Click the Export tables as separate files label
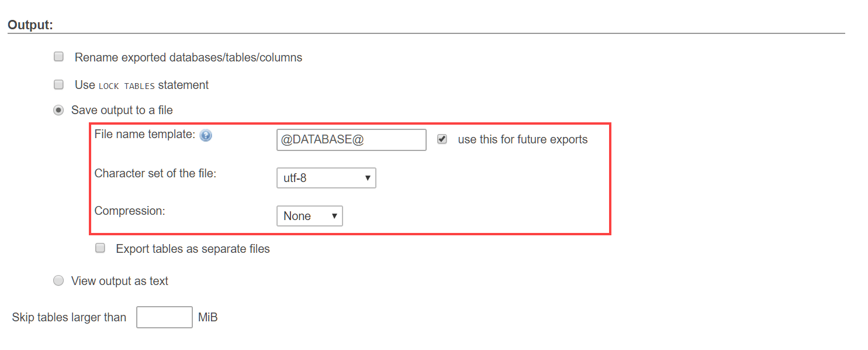The height and width of the screenshot is (350, 868). point(193,249)
